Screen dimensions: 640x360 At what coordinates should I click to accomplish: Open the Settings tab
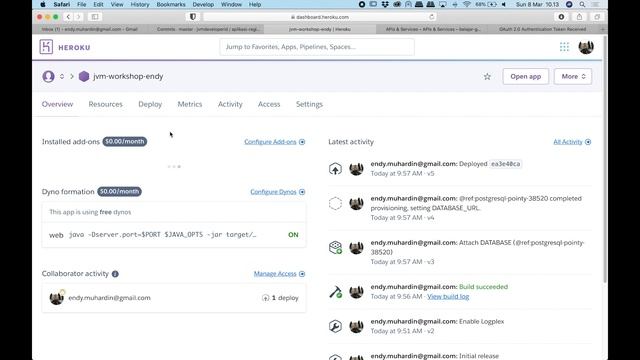[309, 104]
